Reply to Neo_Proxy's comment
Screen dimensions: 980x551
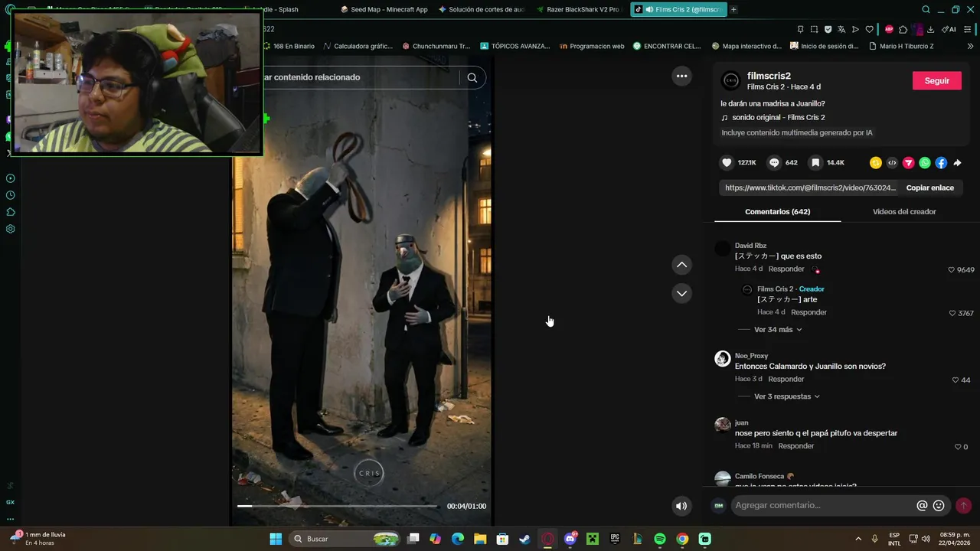pyautogui.click(x=786, y=380)
